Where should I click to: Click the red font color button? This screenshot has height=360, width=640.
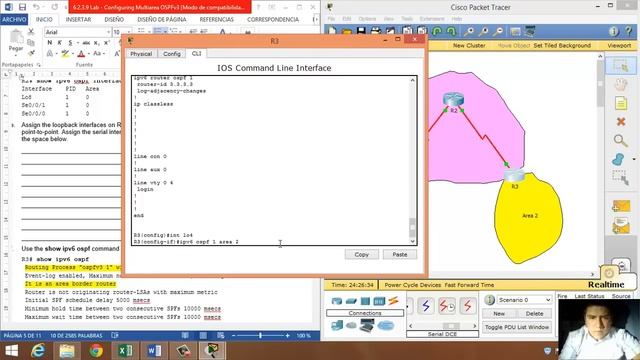(x=81, y=53)
